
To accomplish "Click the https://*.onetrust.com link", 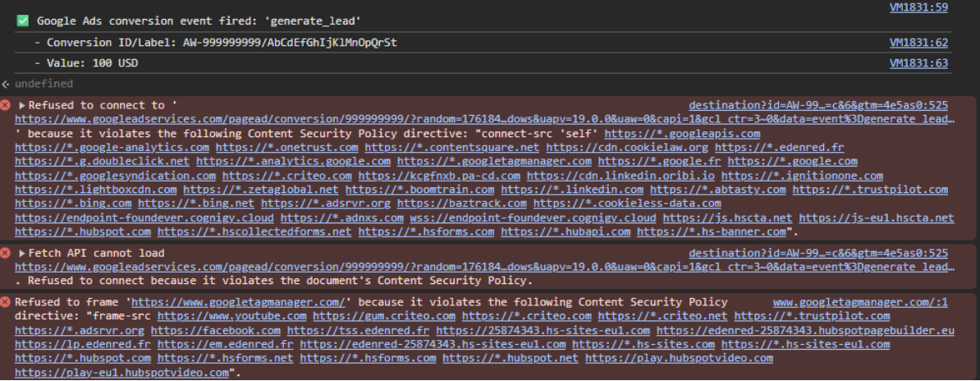I will 287,147.
